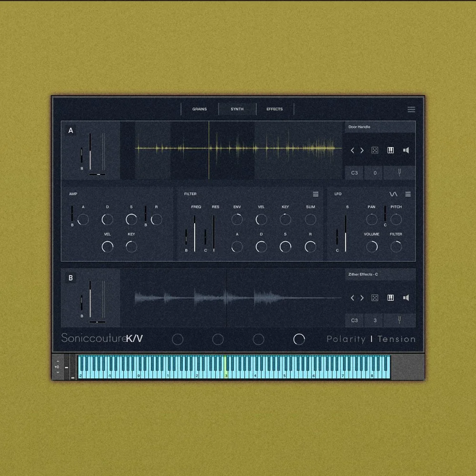Click the filter KEY knob
This screenshot has width=476, height=476.
(x=285, y=219)
